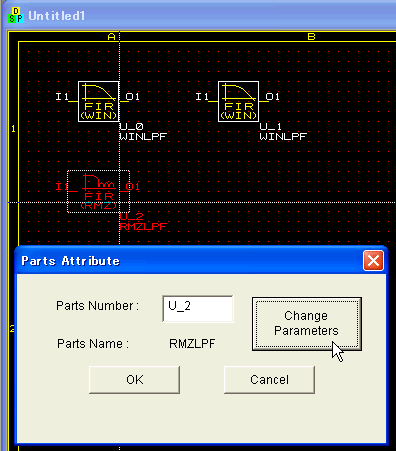Click the red O1 output pin of U_2
The image size is (396, 451).
(132, 187)
